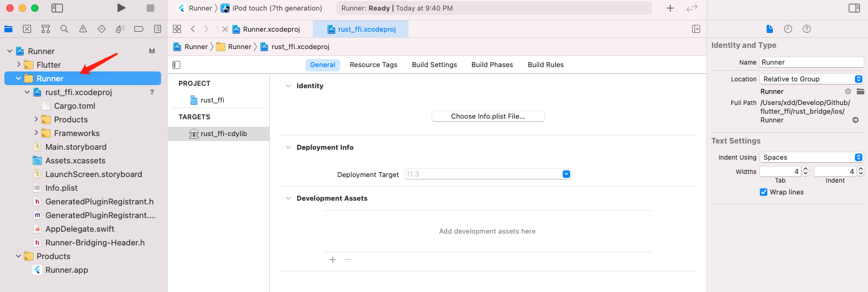Run the project with the Play button
The image size is (868, 292).
tap(121, 8)
